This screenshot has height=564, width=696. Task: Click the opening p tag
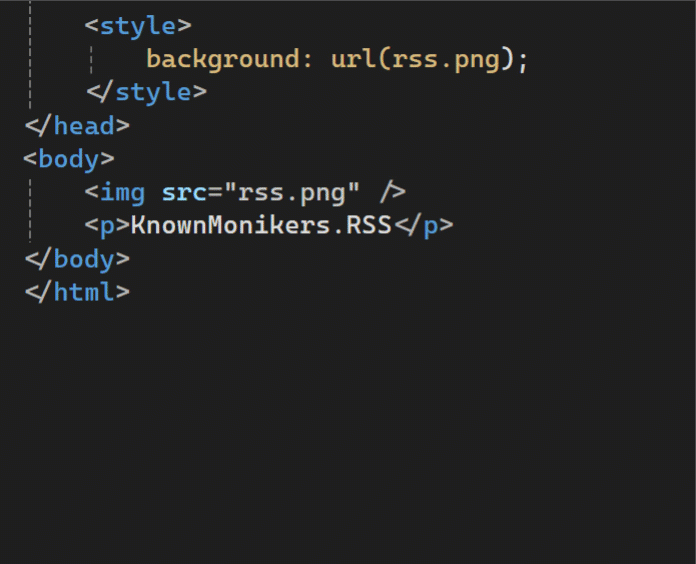[x=107, y=226]
